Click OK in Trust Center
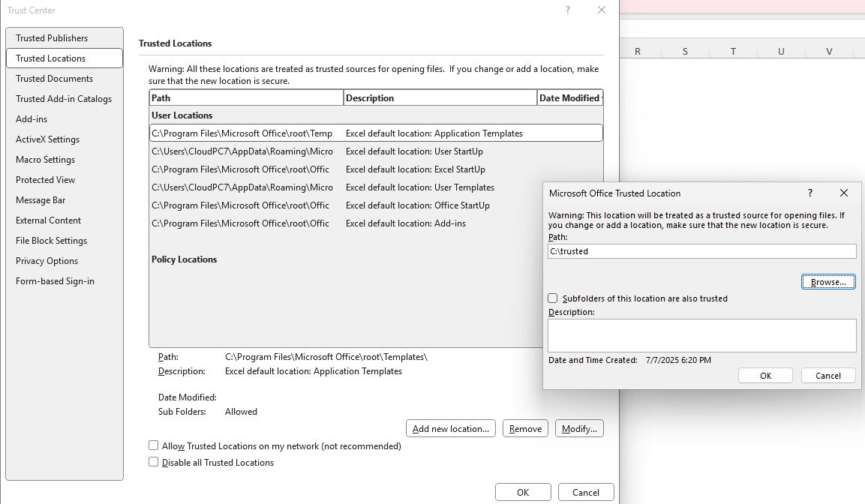 click(523, 493)
